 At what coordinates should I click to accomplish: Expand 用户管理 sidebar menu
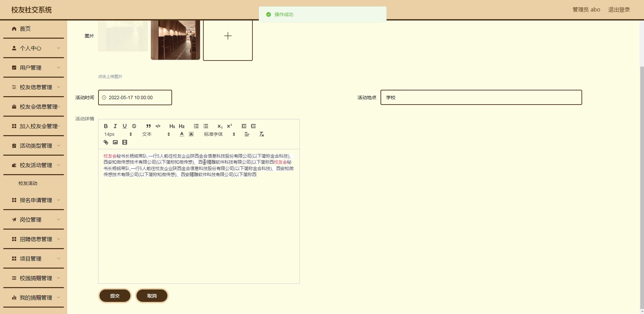pyautogui.click(x=34, y=68)
